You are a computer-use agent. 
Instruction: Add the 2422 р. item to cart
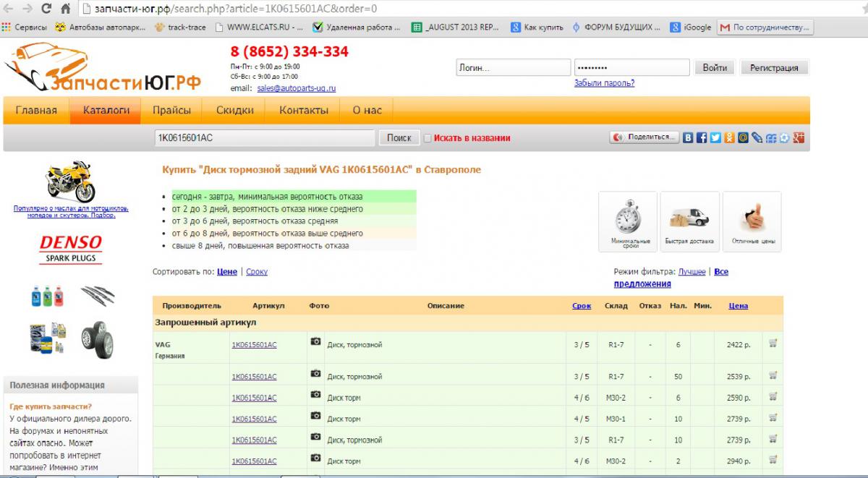point(773,343)
